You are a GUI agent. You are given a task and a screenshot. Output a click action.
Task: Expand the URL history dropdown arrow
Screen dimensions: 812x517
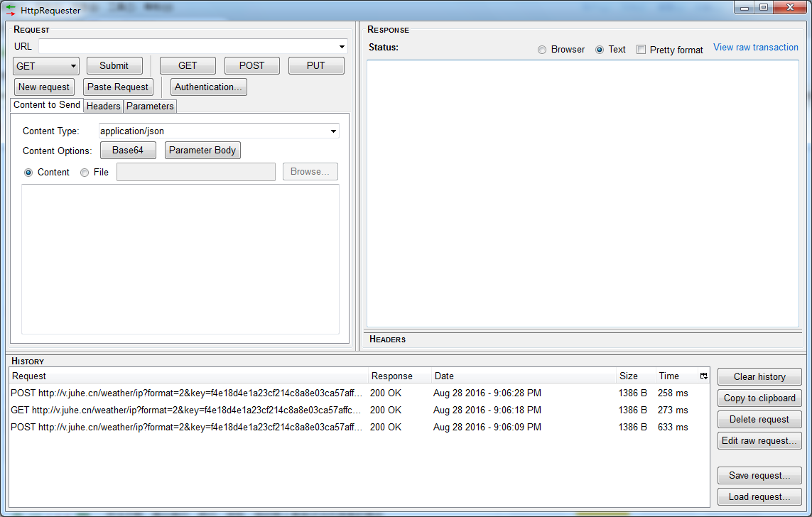click(x=342, y=47)
